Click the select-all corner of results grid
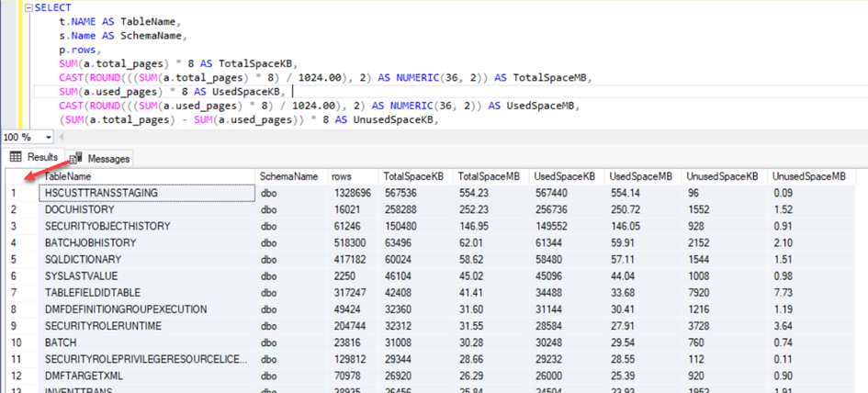Viewport: 868px width, 393px height. click(x=18, y=175)
